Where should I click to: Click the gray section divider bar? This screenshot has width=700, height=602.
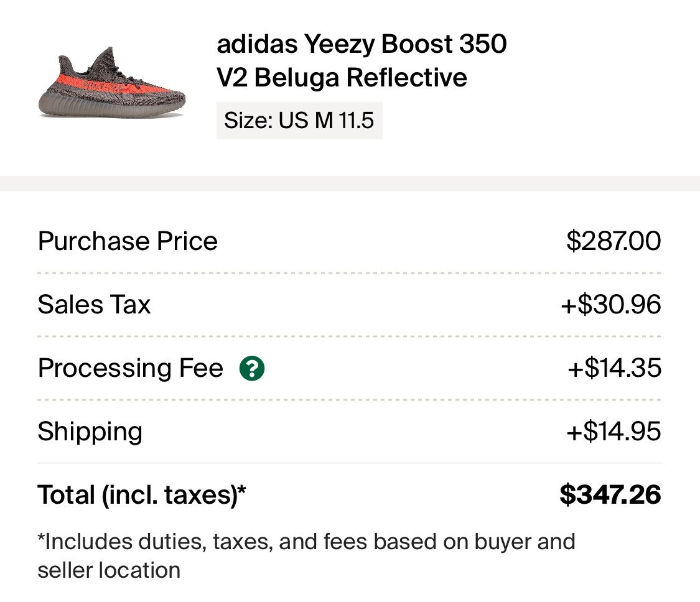point(350,183)
